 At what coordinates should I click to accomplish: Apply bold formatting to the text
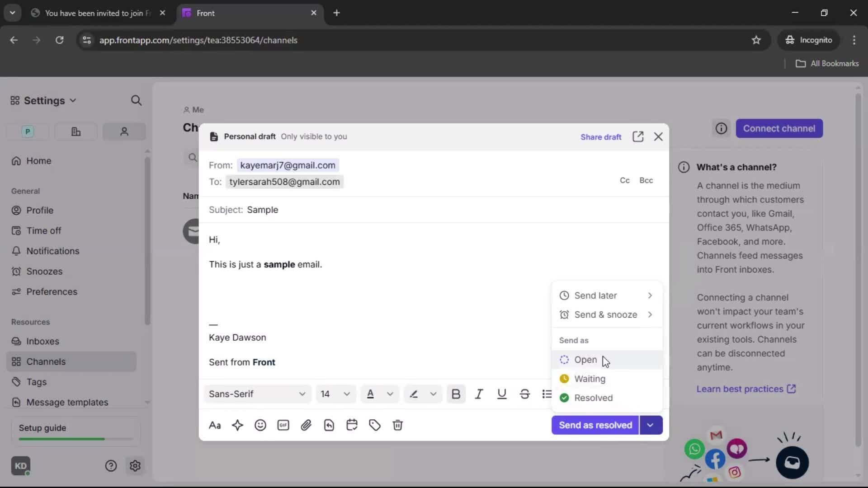pyautogui.click(x=456, y=394)
